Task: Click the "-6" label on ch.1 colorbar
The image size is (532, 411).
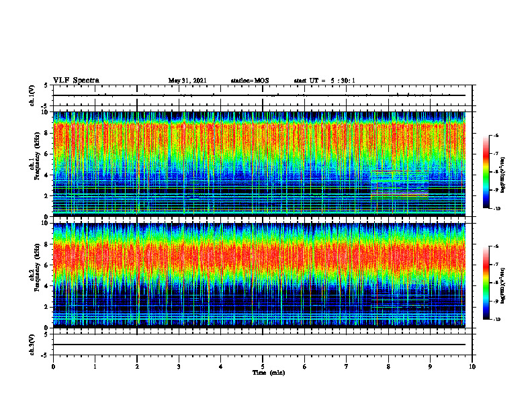Action: tap(496, 135)
